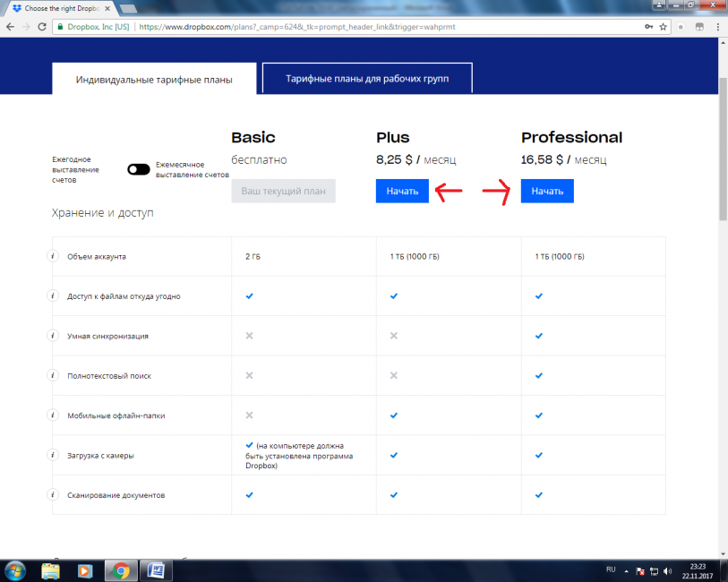The width and height of the screenshot is (728, 582).
Task: Click Ежегодное выставление счетов label
Action: click(x=75, y=169)
